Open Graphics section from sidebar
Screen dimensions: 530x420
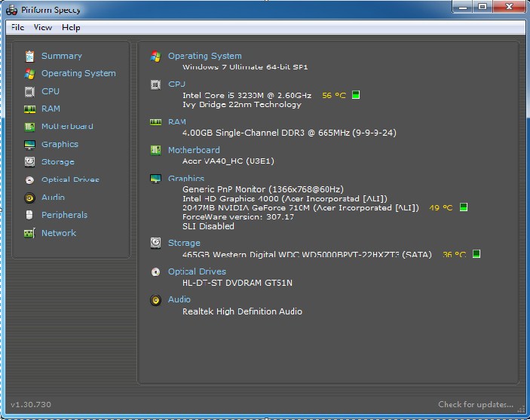tap(60, 144)
